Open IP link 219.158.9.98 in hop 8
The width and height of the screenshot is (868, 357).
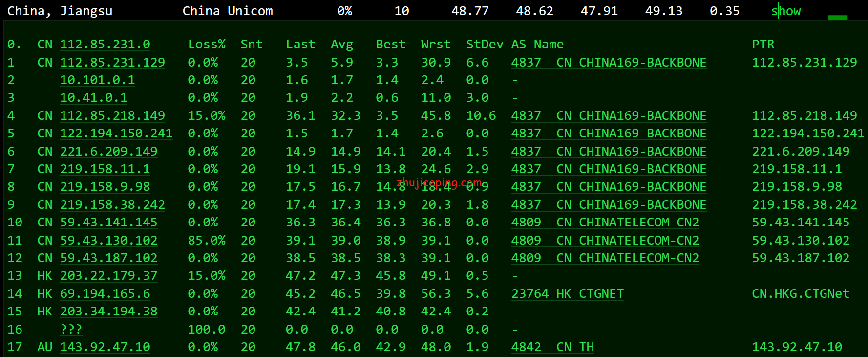click(x=105, y=187)
